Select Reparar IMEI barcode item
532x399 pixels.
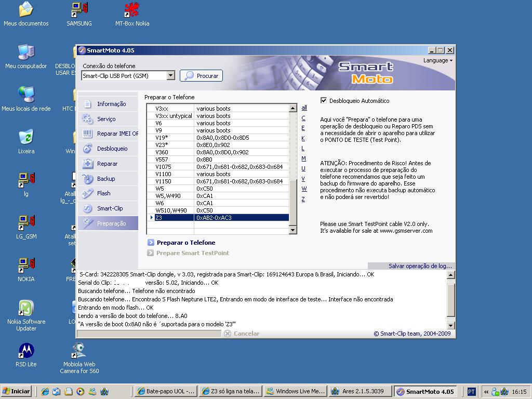[x=108, y=134]
